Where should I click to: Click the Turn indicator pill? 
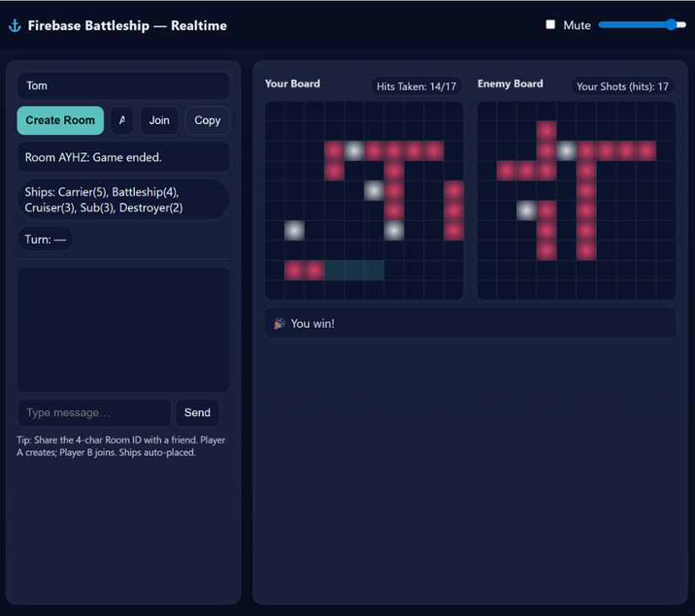45,238
